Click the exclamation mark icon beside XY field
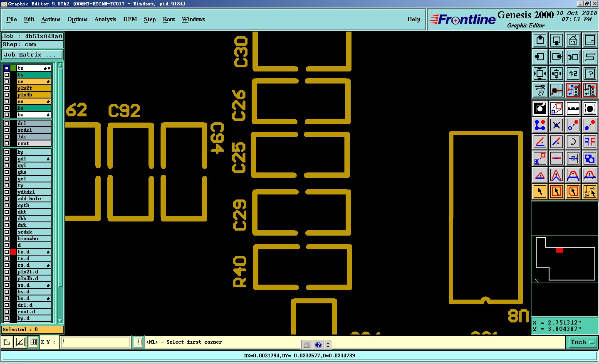The image size is (599, 364). click(x=138, y=342)
